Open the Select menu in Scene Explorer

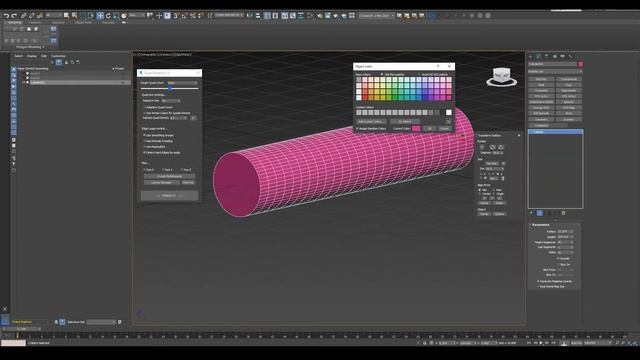18,56
